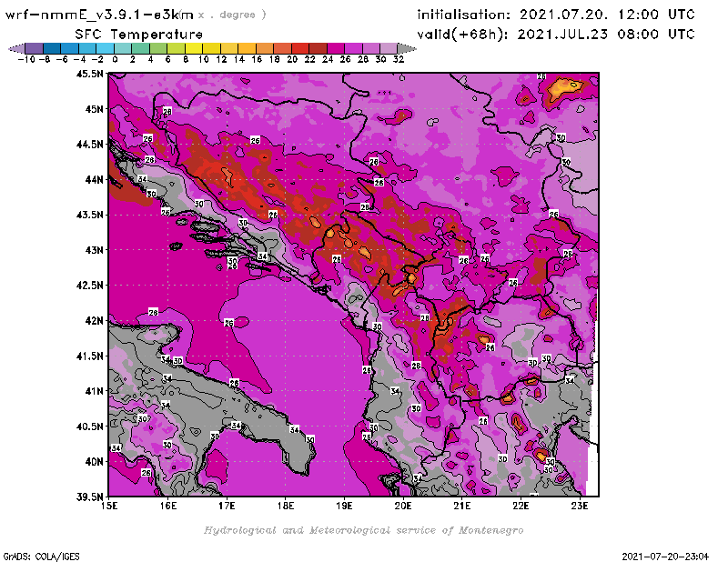This screenshot has width=728, height=562.
Task: Click the magenta swatch between 24 and 26
Action: coord(336,47)
